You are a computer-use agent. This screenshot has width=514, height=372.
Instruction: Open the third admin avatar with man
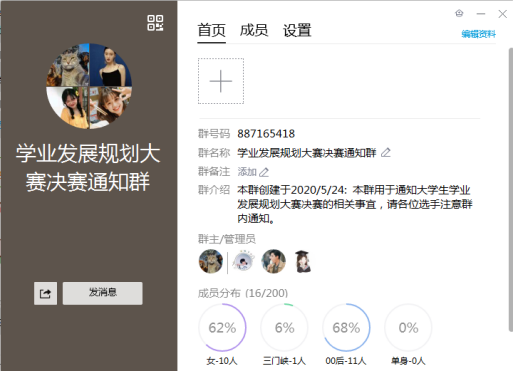pyautogui.click(x=274, y=261)
